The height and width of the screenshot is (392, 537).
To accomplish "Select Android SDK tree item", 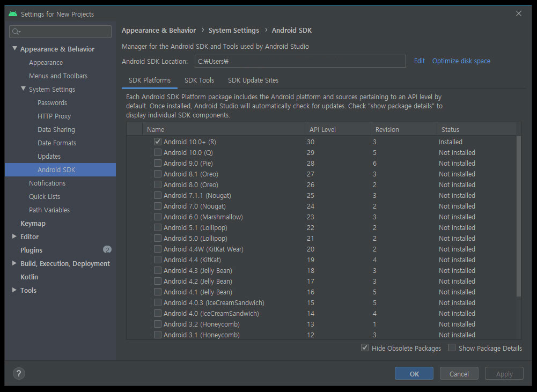I will [60, 169].
